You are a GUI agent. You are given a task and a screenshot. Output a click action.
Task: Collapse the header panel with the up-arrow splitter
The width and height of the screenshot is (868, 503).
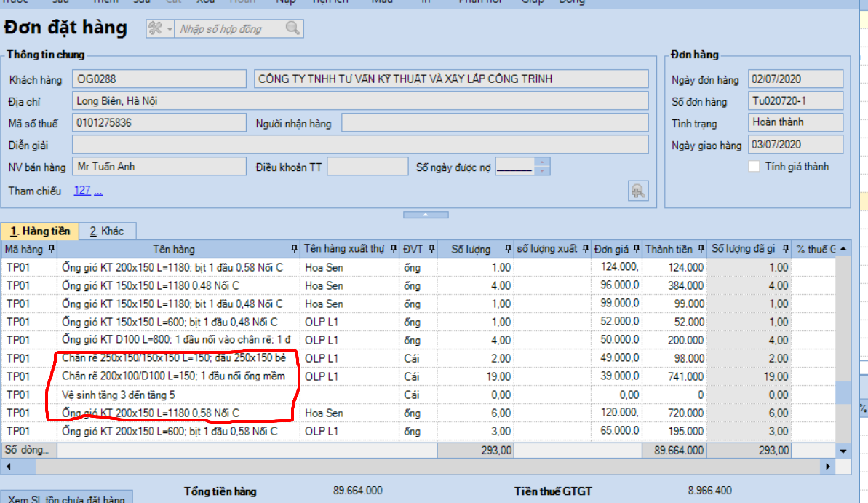pos(426,215)
